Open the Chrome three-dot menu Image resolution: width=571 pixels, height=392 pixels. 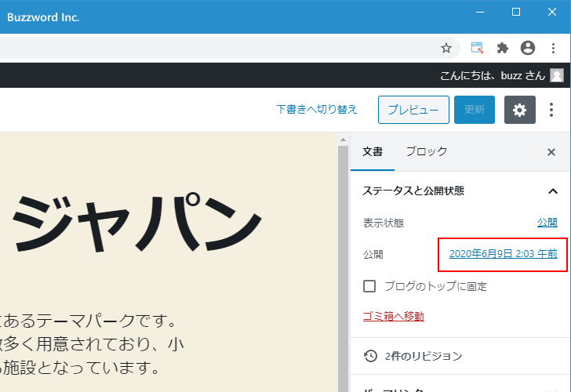553,48
